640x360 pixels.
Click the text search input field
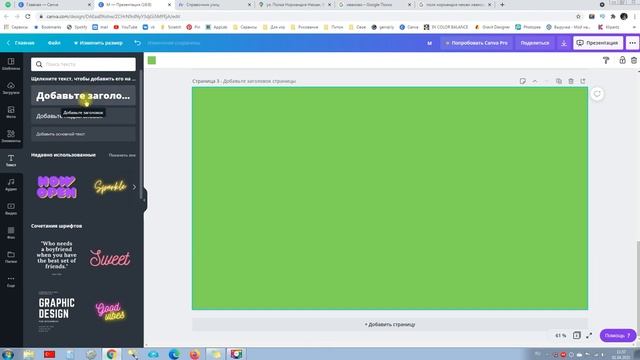[x=83, y=64]
